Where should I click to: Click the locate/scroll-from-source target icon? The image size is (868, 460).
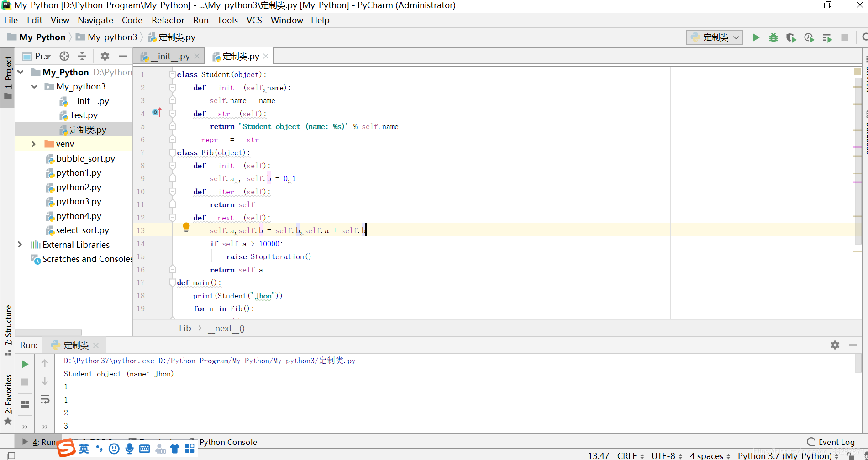(x=64, y=56)
